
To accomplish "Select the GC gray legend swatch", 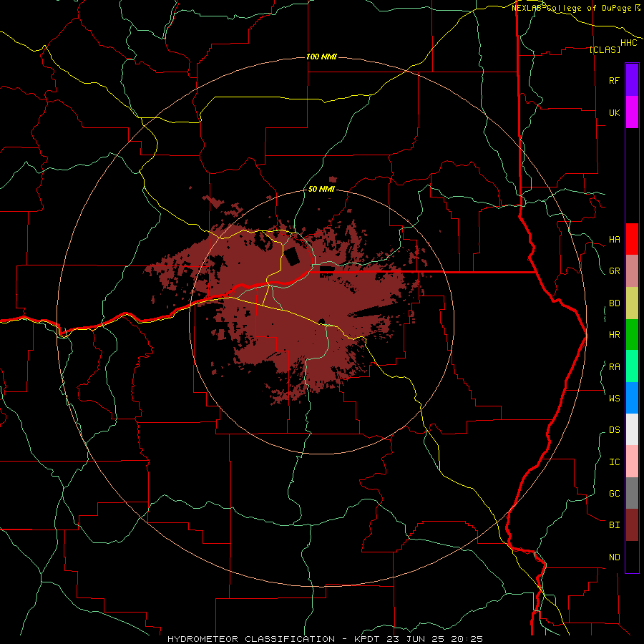I will click(x=632, y=493).
